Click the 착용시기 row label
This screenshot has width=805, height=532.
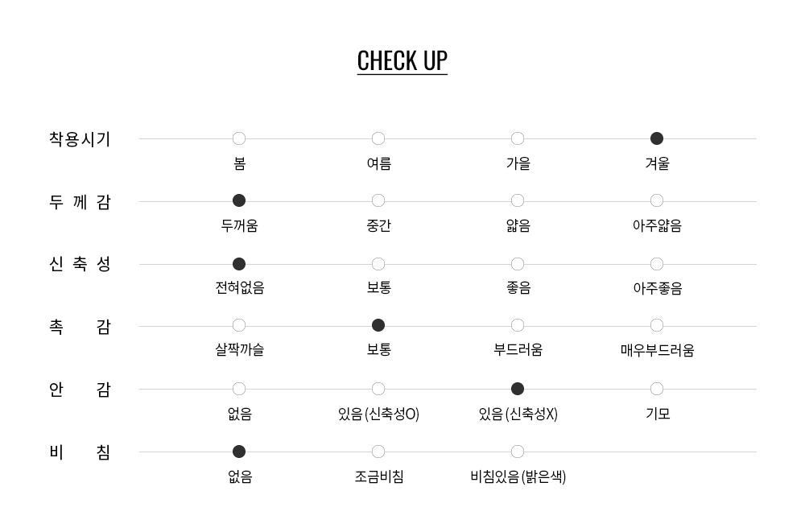pyautogui.click(x=80, y=138)
